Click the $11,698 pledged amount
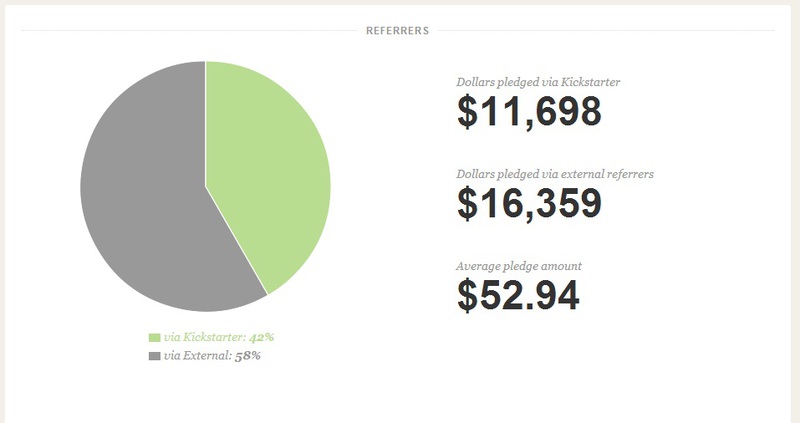800x423 pixels. click(x=529, y=112)
